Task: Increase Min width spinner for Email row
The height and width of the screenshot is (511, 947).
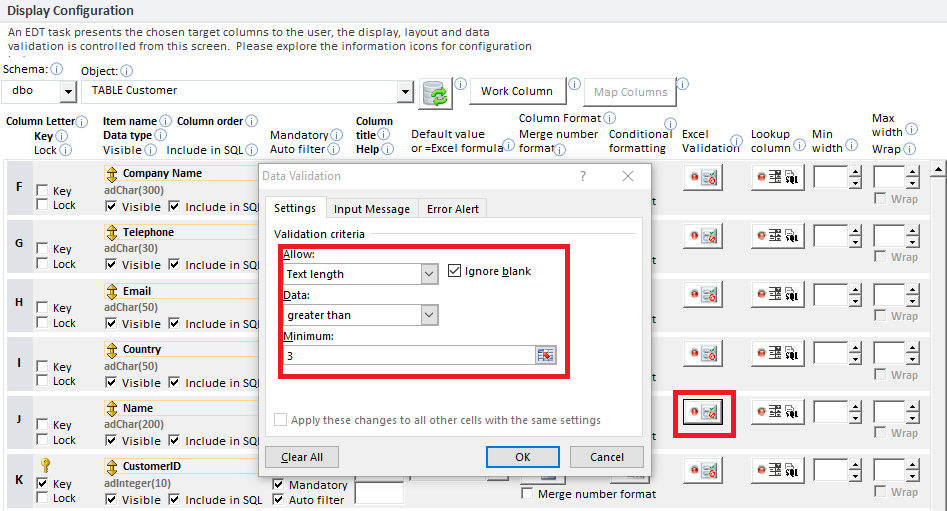Action: [x=855, y=289]
